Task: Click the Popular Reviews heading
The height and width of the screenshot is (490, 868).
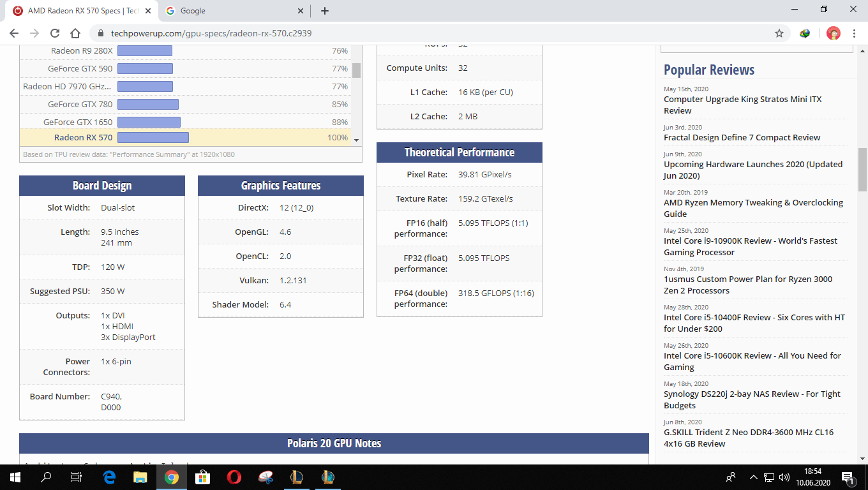Action: [x=709, y=70]
